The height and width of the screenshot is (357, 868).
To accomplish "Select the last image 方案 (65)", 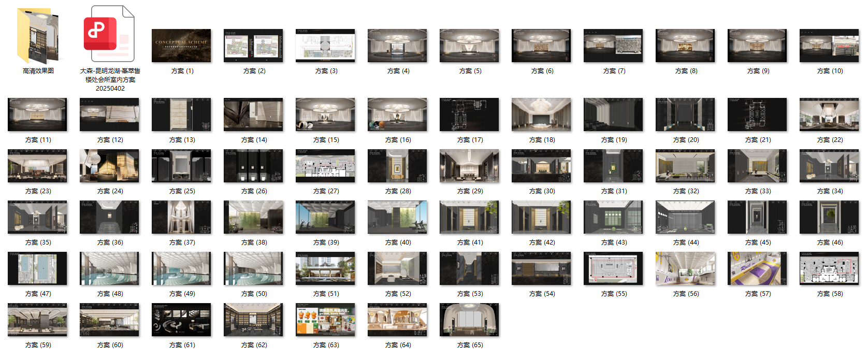I will coord(469,320).
